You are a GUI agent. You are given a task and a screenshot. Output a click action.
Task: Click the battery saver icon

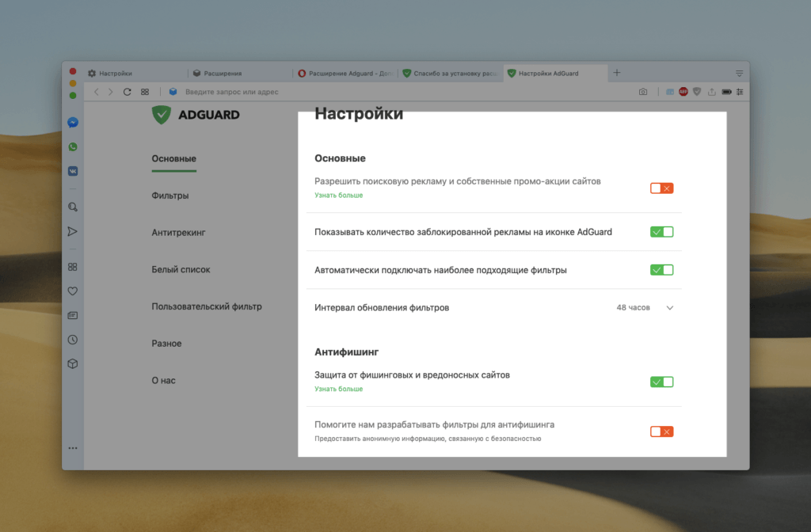click(727, 92)
